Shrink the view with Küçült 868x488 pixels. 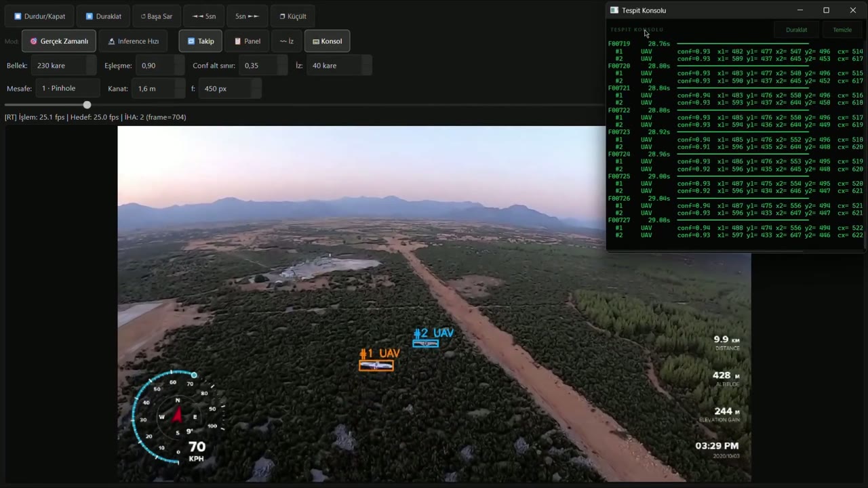tap(293, 16)
